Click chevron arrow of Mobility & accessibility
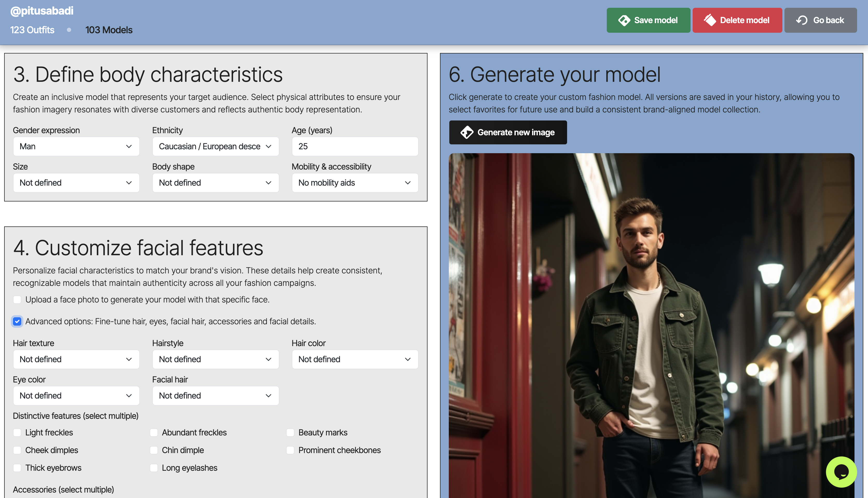The height and width of the screenshot is (498, 868). 407,183
